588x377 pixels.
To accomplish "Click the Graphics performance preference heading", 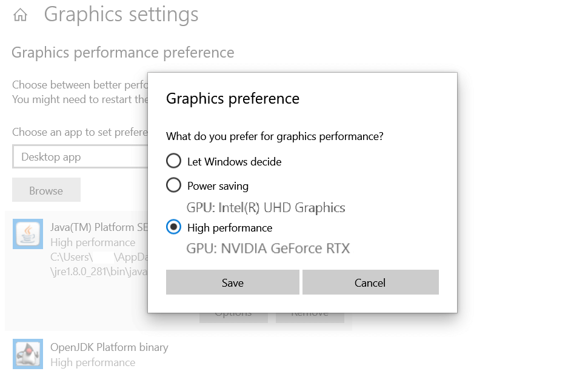I will [123, 53].
